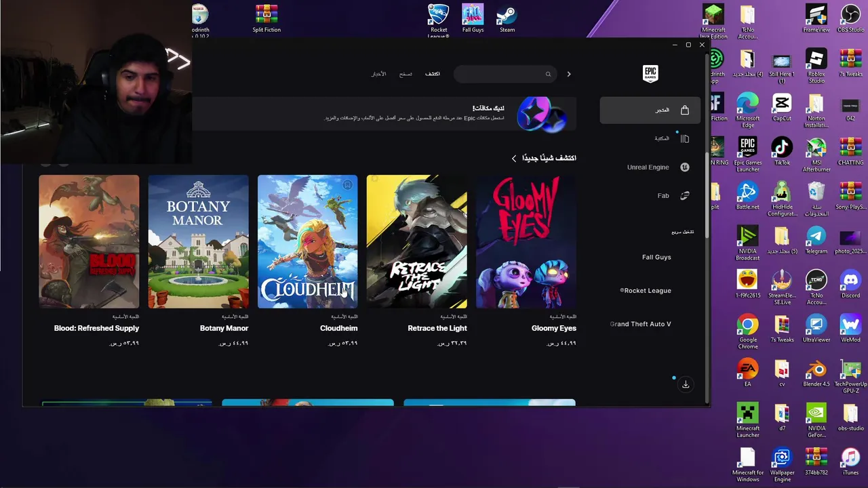This screenshot has height=488, width=868.
Task: Add Cloudheim to wishlist via its corner icon
Action: 347,185
